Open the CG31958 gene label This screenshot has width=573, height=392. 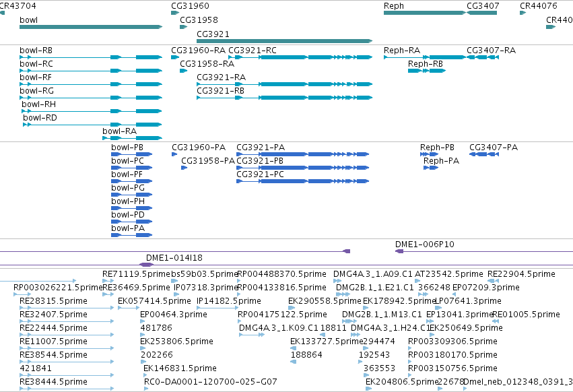199,20
